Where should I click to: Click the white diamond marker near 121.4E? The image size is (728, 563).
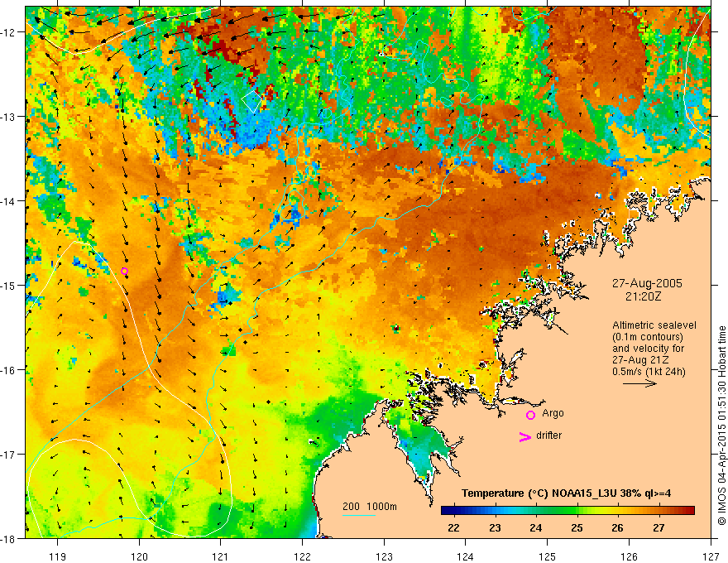coord(252,101)
